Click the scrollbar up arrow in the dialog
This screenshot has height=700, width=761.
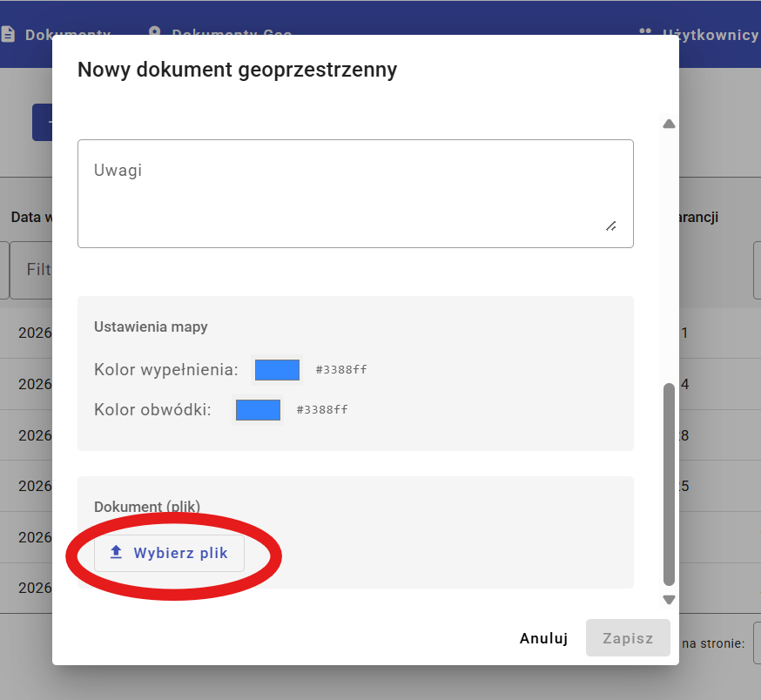coord(669,123)
